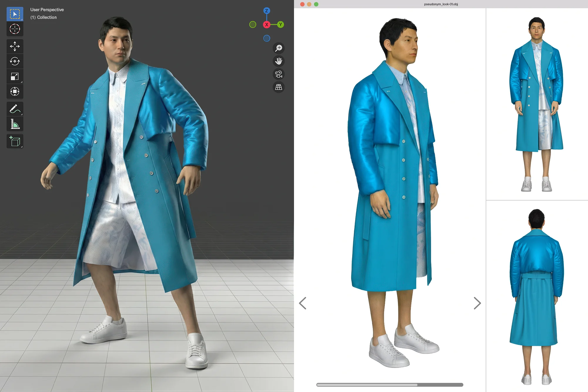The height and width of the screenshot is (392, 588).
Task: Click the Pan view hand icon
Action: coord(279,61)
